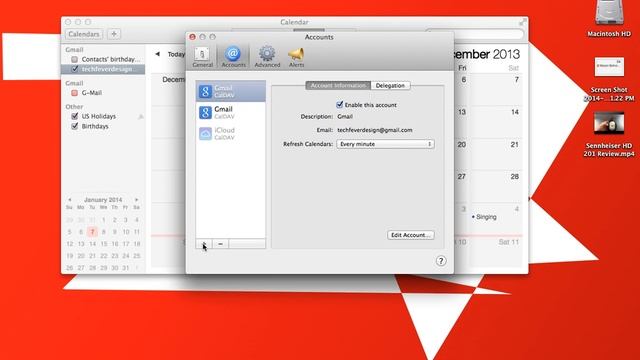Go to previous period in Calendar window
The image size is (640, 360).
tap(157, 54)
